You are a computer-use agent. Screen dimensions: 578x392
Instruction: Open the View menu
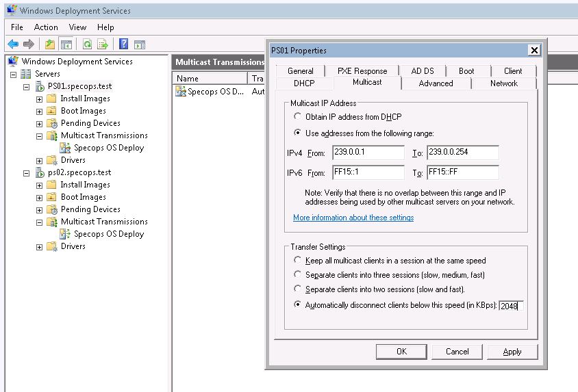(77, 27)
